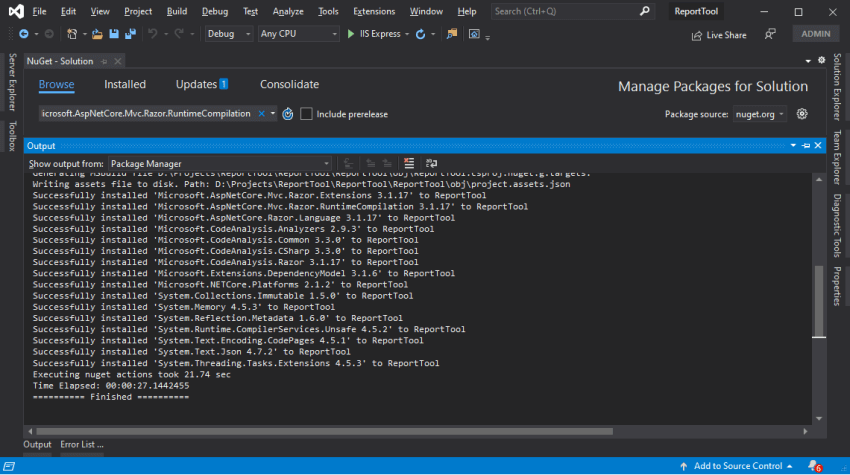Image resolution: width=850 pixels, height=475 pixels.
Task: Switch to the Installed tab
Action: click(125, 84)
